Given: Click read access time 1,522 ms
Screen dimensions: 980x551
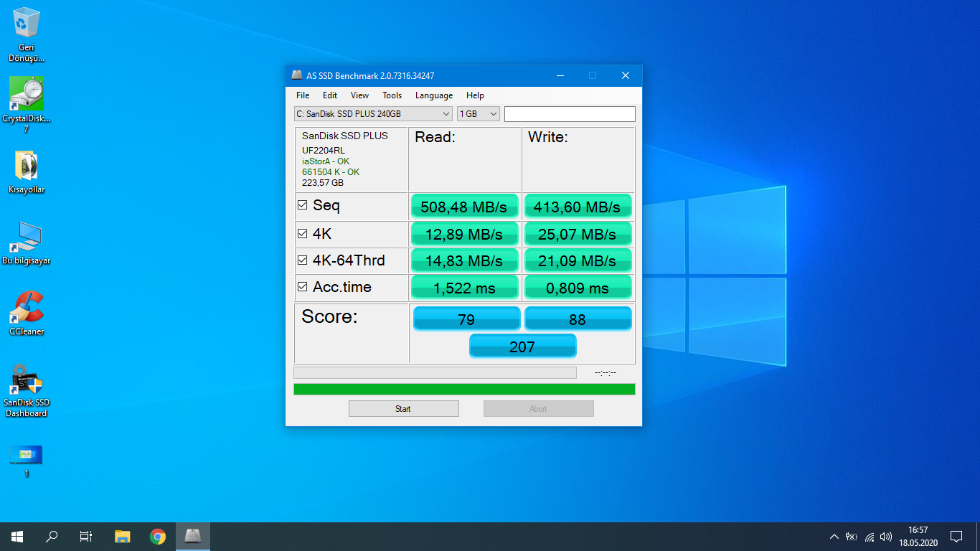Looking at the screenshot, I should click(x=464, y=287).
